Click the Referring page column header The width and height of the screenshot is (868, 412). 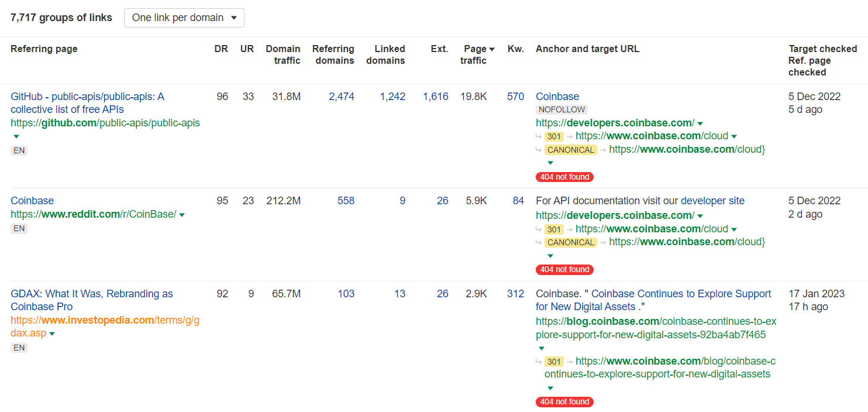pos(44,49)
